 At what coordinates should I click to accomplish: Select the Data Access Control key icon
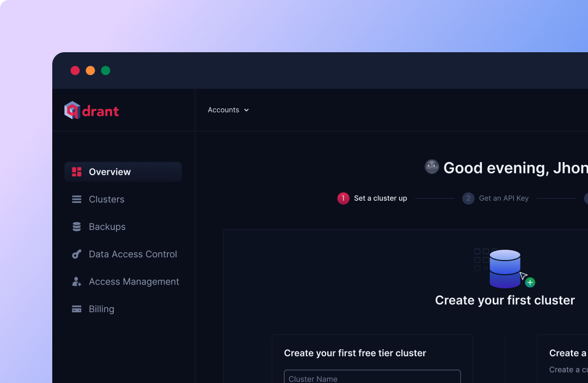pyautogui.click(x=76, y=254)
